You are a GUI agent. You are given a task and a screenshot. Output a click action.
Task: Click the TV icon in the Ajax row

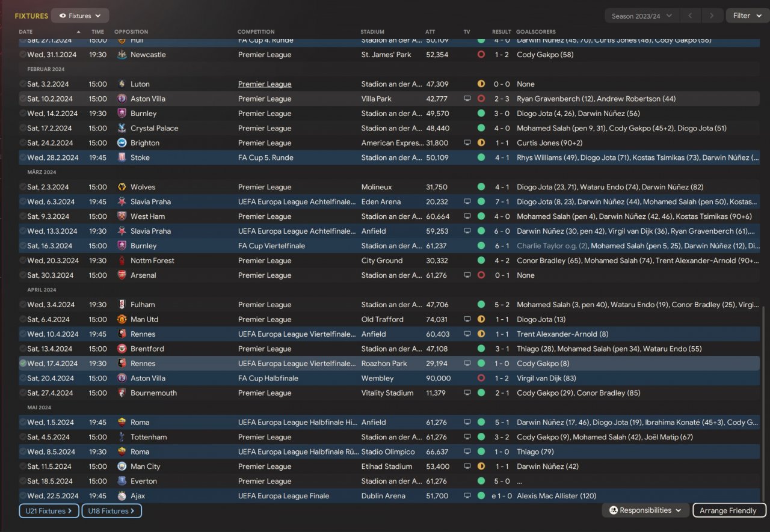pos(467,496)
